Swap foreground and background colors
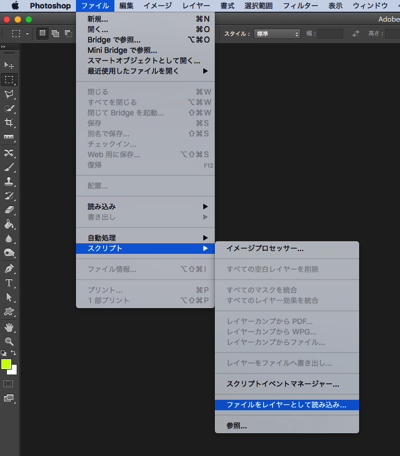 (x=13, y=353)
